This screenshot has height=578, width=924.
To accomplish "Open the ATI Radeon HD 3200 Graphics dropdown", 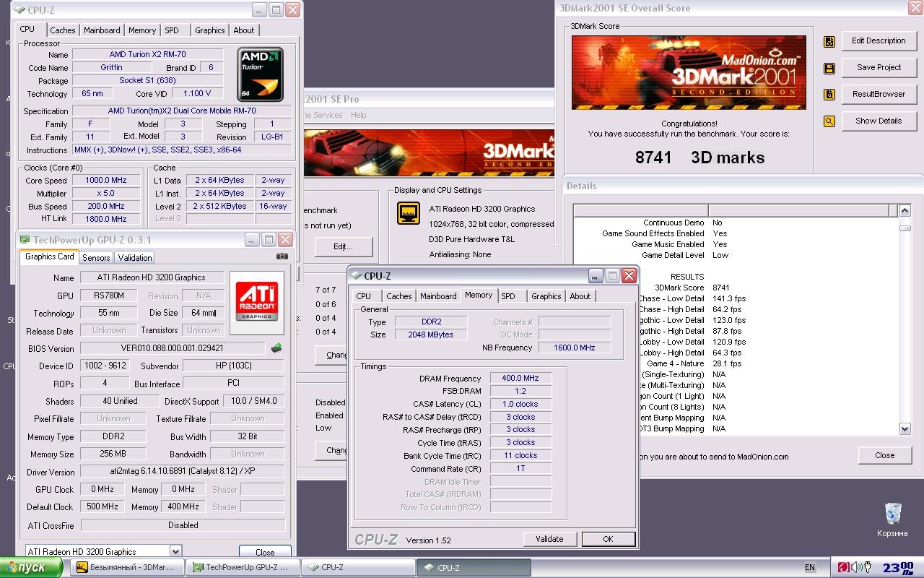I will 103,552.
